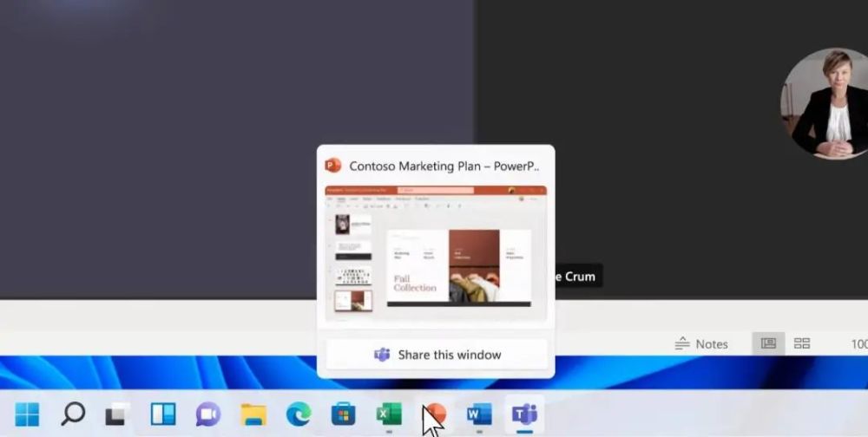
Task: Select PowerPoint icon in taskbar
Action: coord(435,414)
